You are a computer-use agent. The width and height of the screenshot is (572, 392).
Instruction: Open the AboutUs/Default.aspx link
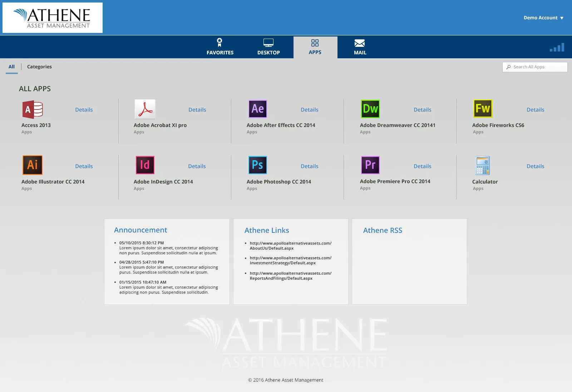[x=291, y=246]
